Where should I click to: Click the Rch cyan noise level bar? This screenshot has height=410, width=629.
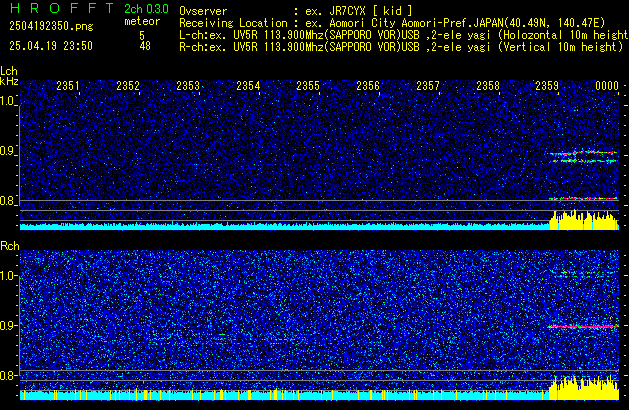coord(284,395)
